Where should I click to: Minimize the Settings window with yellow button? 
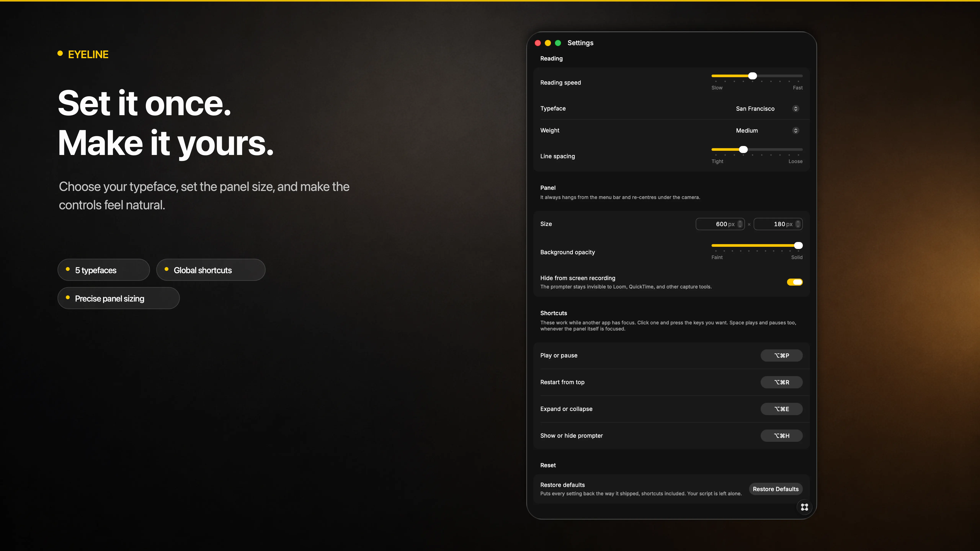tap(548, 43)
